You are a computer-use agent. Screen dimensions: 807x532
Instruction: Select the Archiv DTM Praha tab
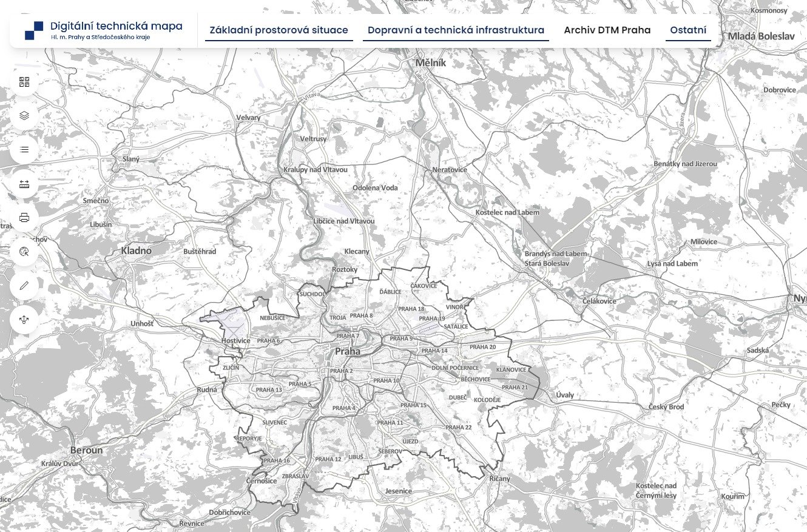click(x=607, y=30)
